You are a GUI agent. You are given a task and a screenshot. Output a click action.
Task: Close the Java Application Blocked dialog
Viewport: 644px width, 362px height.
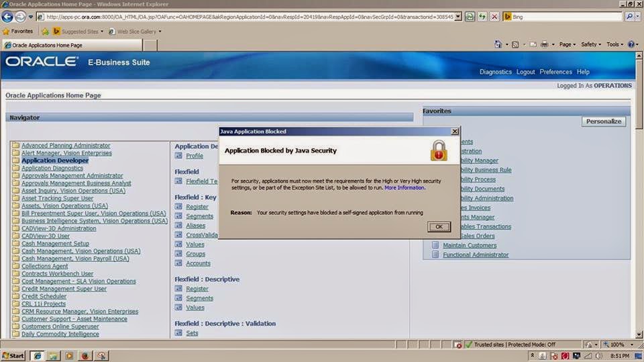pos(455,131)
